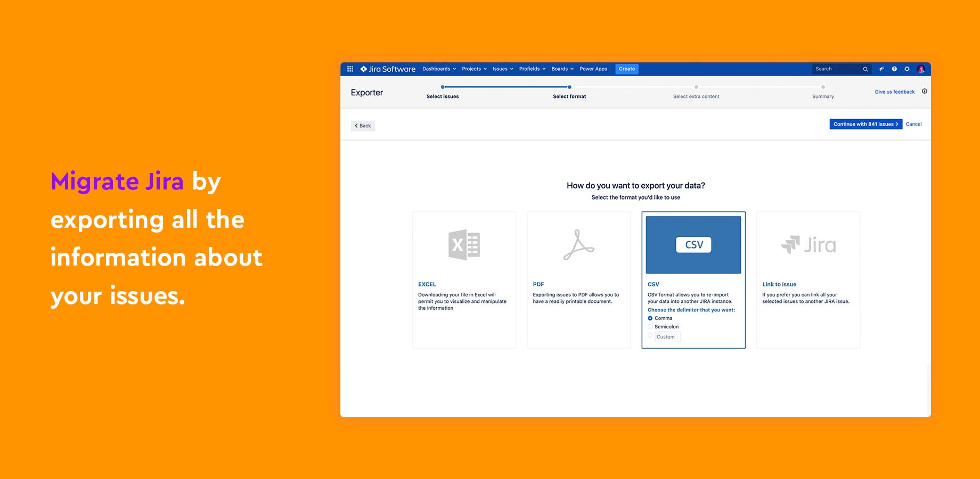Open the Power Apps menu item

click(x=593, y=69)
